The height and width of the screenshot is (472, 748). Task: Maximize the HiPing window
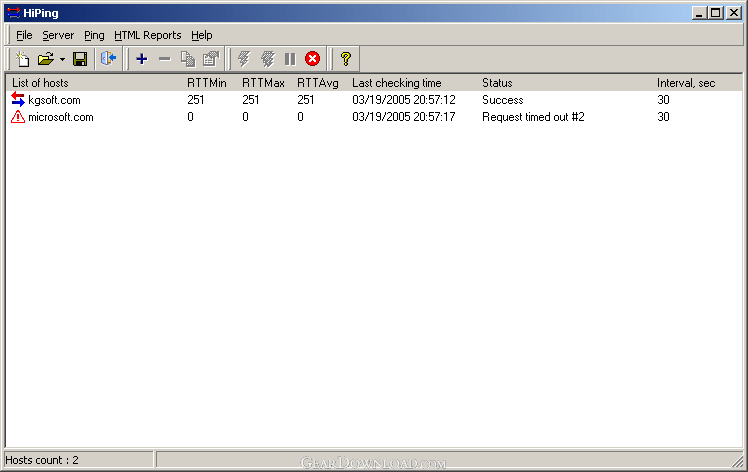click(x=716, y=13)
